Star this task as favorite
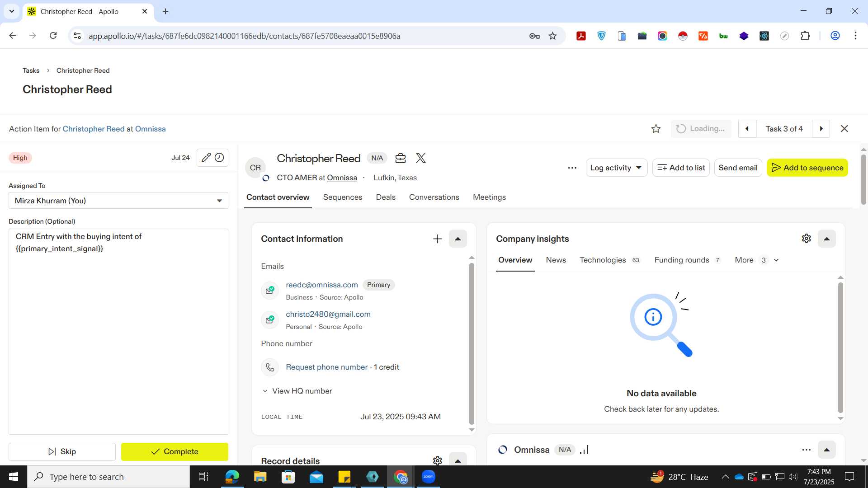The width and height of the screenshot is (868, 488). (656, 129)
